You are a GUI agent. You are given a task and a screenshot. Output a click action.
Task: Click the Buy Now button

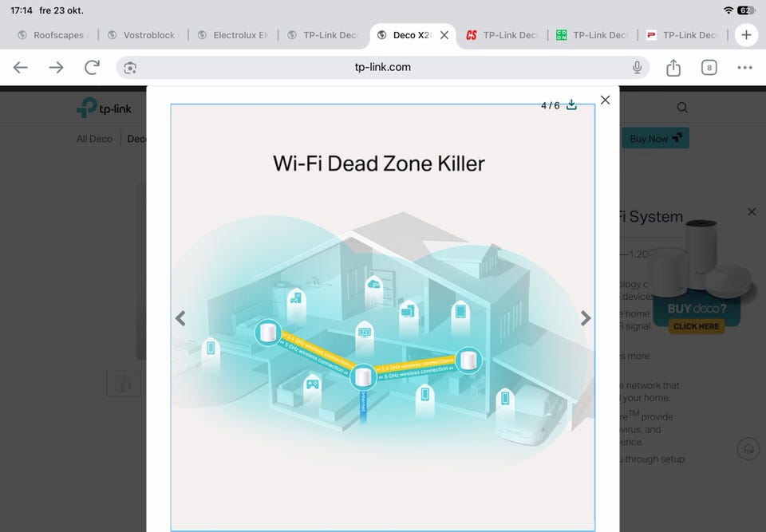[x=655, y=138]
